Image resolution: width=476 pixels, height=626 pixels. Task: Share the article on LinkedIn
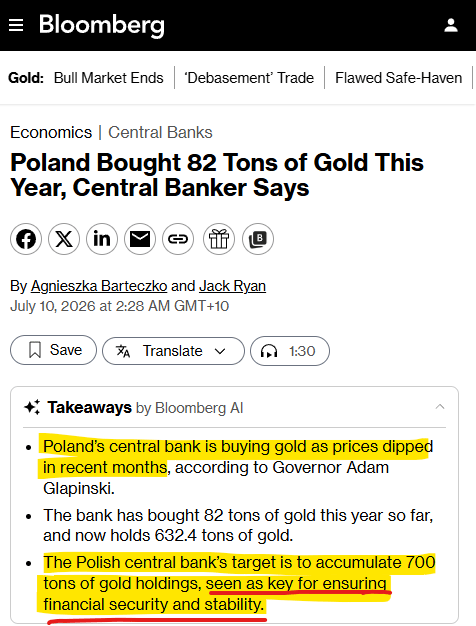(x=102, y=239)
